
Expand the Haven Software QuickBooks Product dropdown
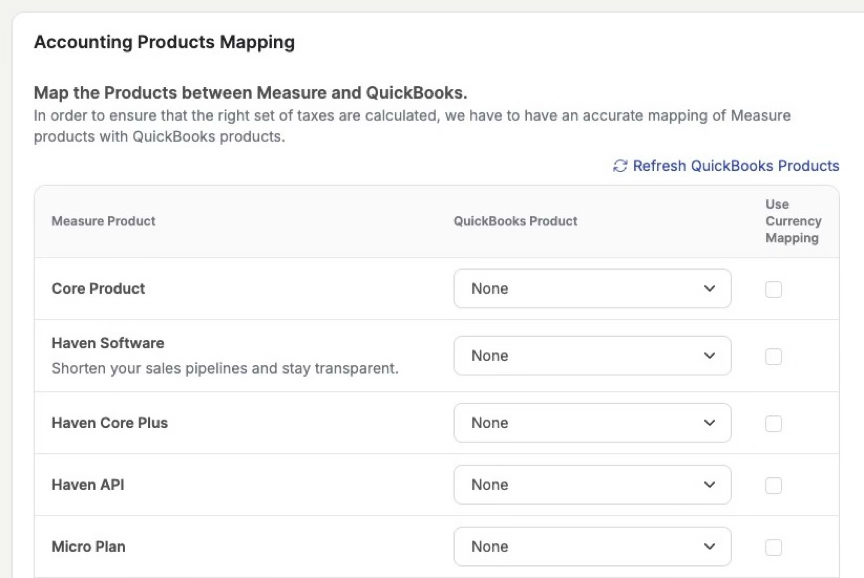(x=592, y=356)
